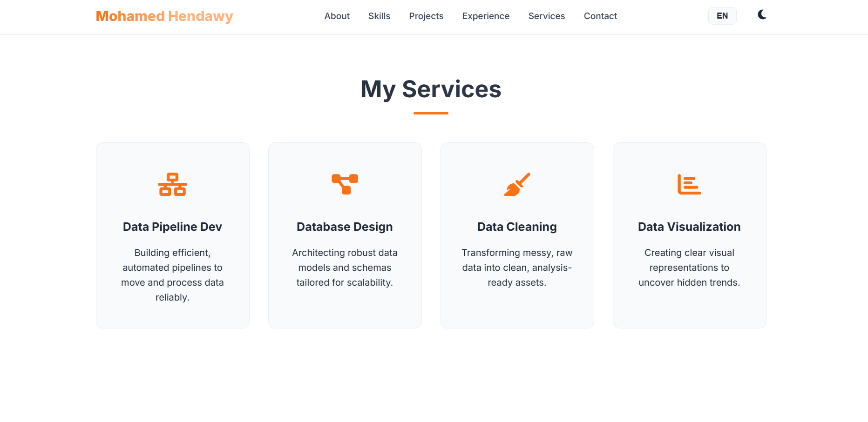This screenshot has height=422, width=868.
Task: Toggle dark mode with the moon icon
Action: click(x=762, y=15)
